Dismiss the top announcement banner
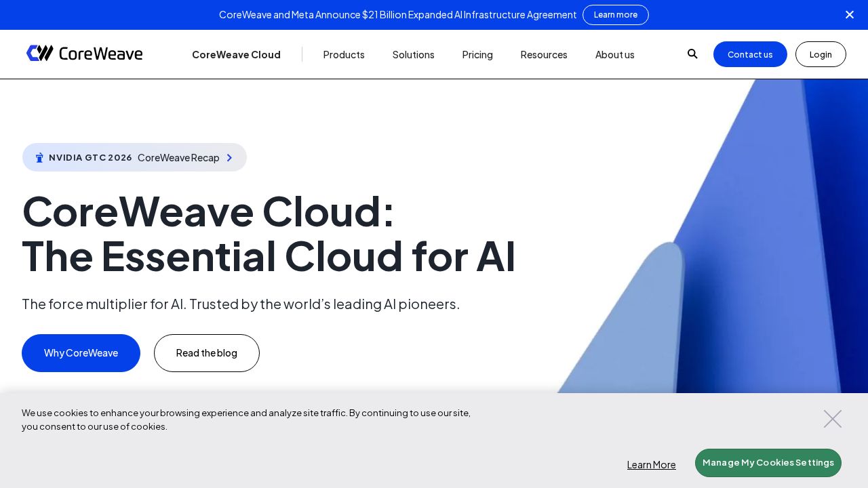Viewport: 868px width, 488px height. point(849,15)
